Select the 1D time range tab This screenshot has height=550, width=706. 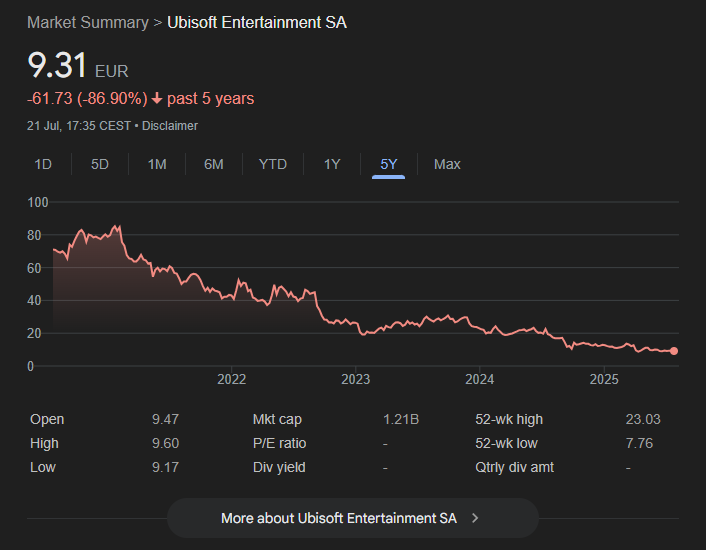(x=43, y=164)
